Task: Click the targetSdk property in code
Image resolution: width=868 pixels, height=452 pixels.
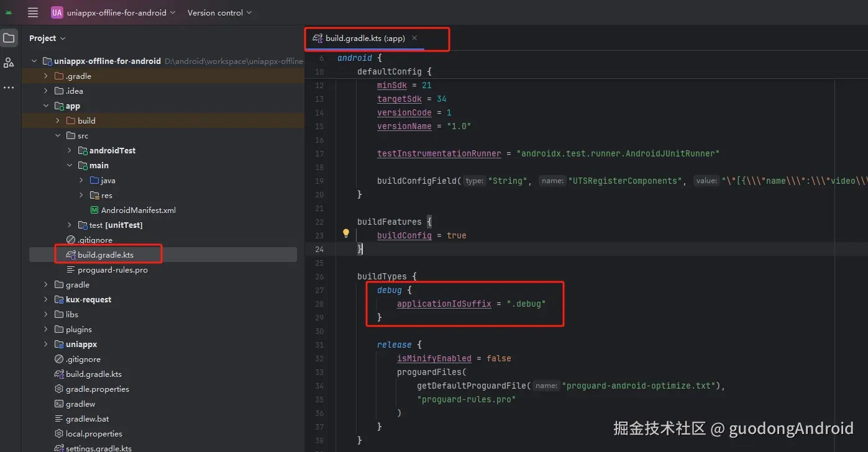Action: (400, 99)
